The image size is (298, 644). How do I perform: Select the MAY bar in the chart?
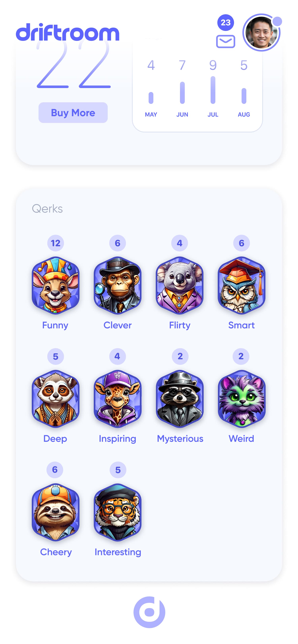click(151, 98)
